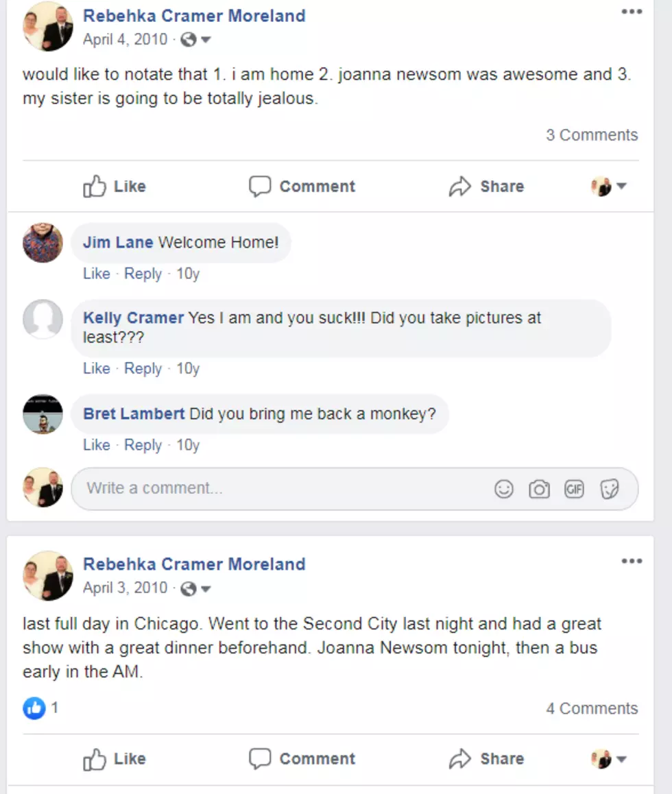Like the April 4 post
Image resolution: width=672 pixels, height=794 pixels.
click(115, 187)
